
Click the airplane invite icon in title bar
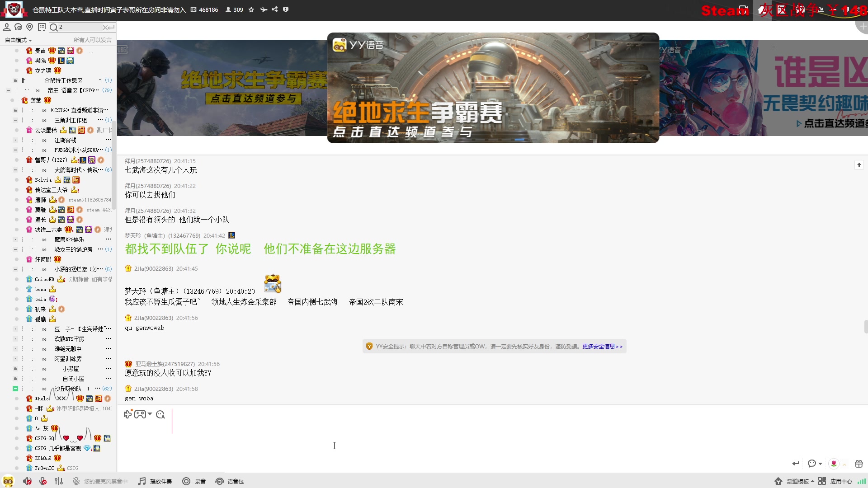click(x=264, y=9)
